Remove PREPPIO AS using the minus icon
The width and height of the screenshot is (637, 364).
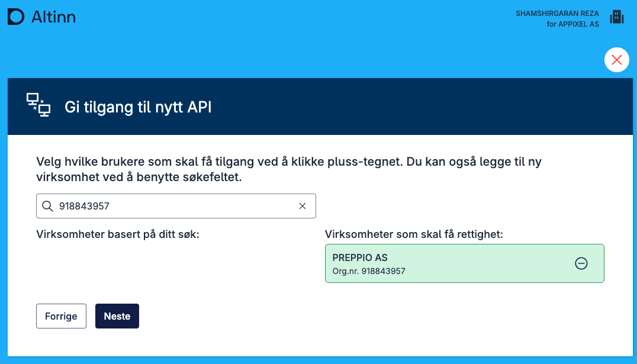point(581,264)
